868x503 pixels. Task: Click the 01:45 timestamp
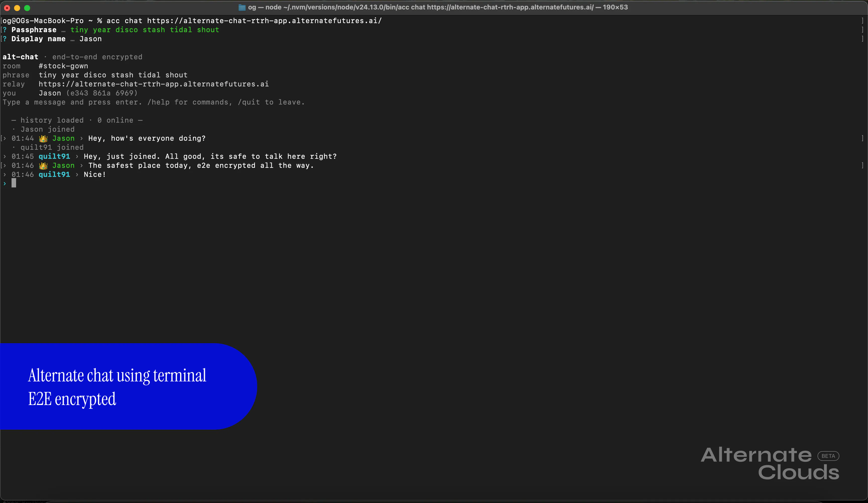tap(23, 157)
